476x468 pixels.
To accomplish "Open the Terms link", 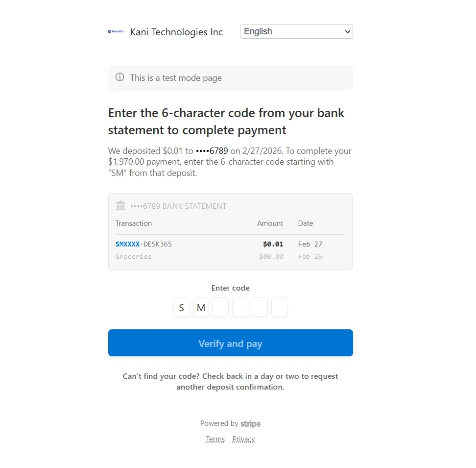I will pos(215,439).
